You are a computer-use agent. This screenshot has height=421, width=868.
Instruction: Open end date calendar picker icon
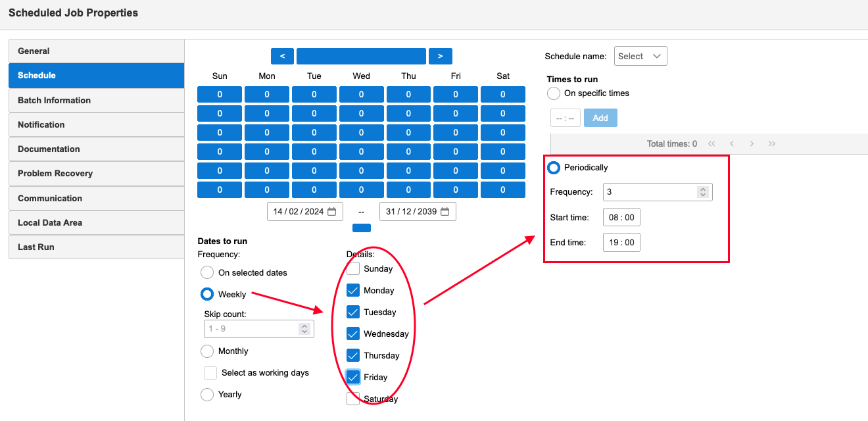pos(445,212)
